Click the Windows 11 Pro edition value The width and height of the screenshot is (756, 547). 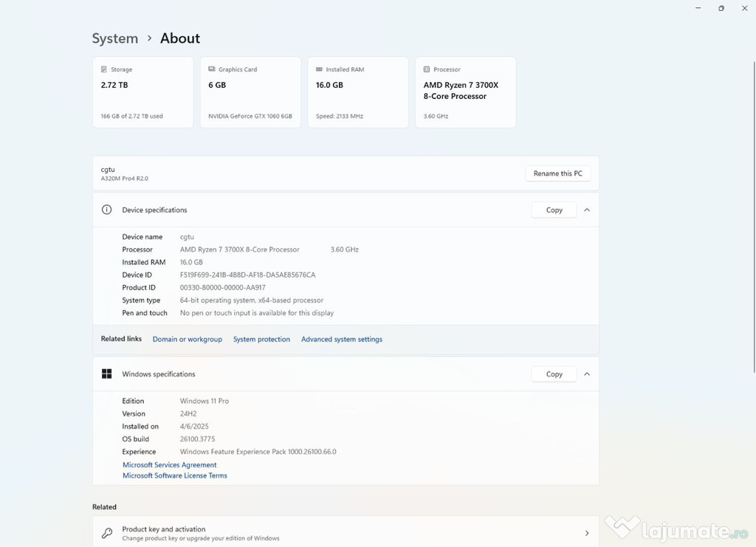coord(205,401)
